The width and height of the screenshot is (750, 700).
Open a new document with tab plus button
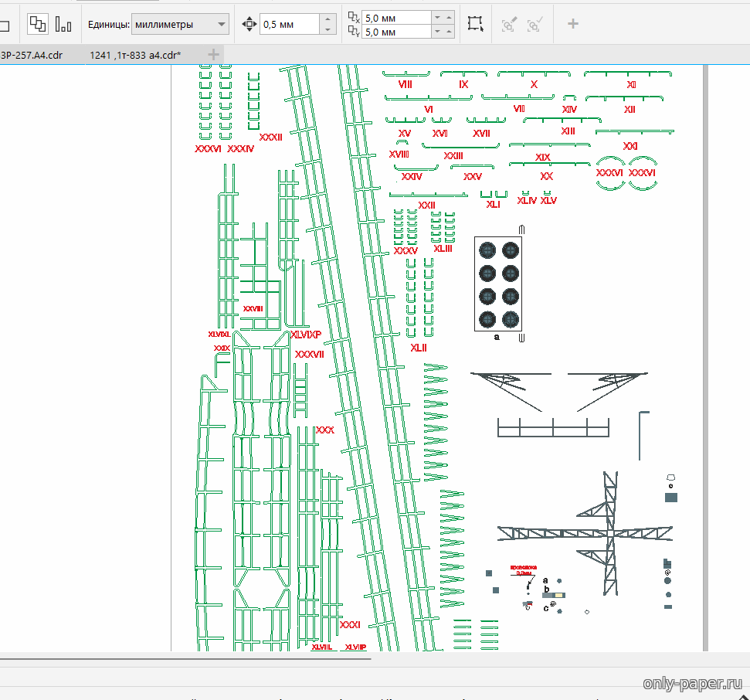pyautogui.click(x=214, y=55)
